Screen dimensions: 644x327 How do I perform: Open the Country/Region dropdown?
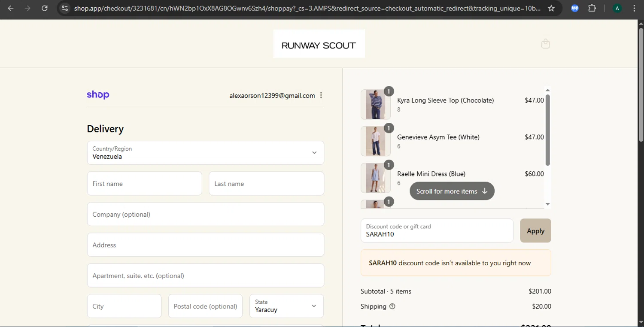point(206,153)
